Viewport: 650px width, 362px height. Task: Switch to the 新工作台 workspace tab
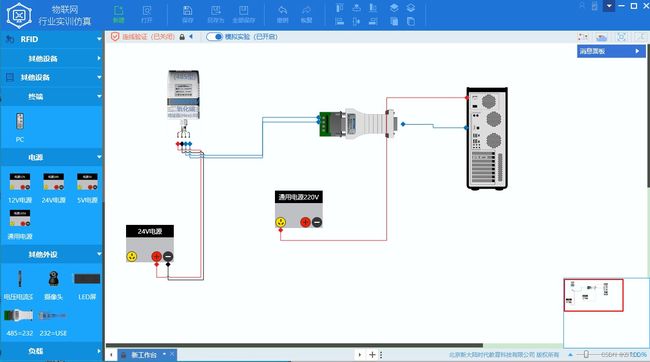143,355
